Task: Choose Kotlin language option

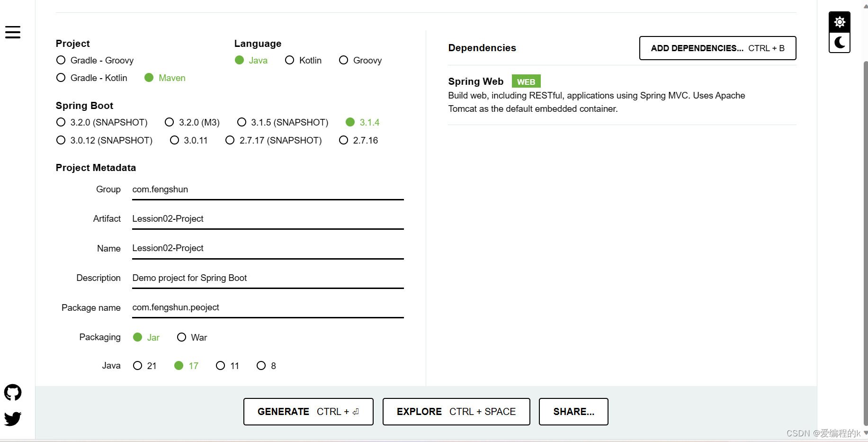Action: click(303, 60)
